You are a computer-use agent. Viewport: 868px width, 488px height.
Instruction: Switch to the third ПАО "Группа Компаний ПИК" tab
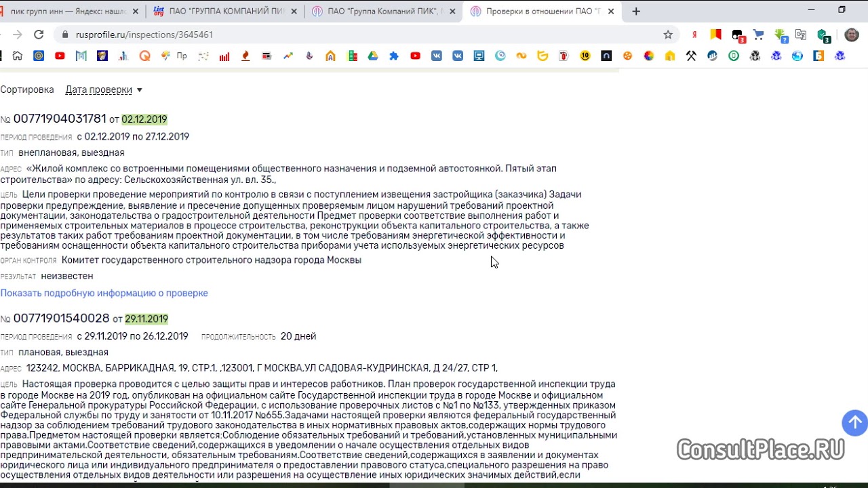click(383, 12)
